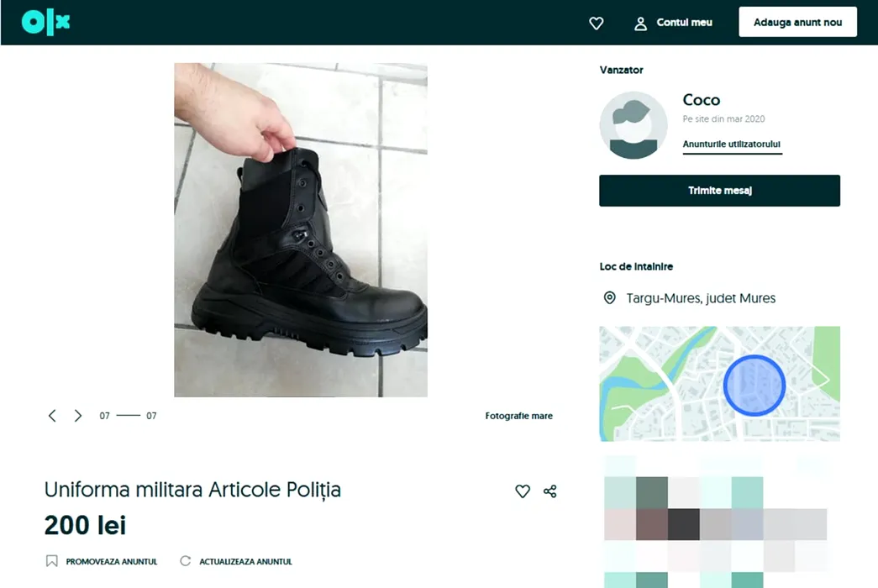Click the black boot listing photo
This screenshot has width=878, height=588.
tap(301, 229)
